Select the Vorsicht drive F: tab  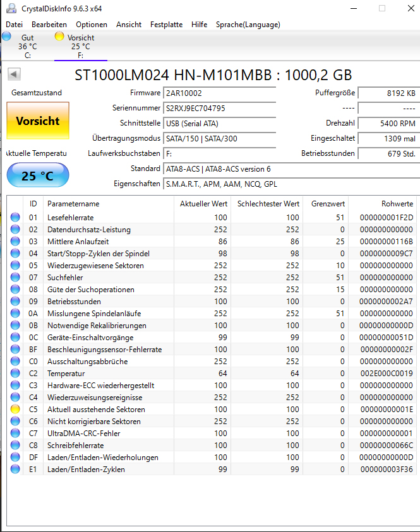pos(80,46)
